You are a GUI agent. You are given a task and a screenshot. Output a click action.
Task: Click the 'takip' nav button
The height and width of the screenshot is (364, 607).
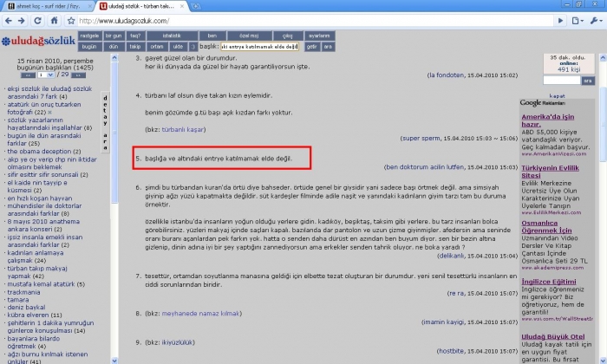coord(135,47)
